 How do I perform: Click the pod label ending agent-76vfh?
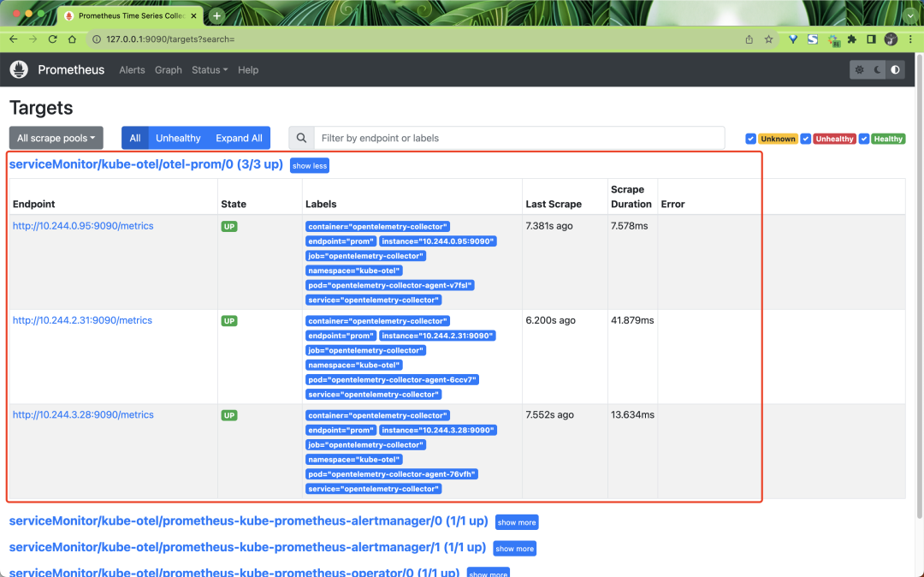[x=391, y=474]
